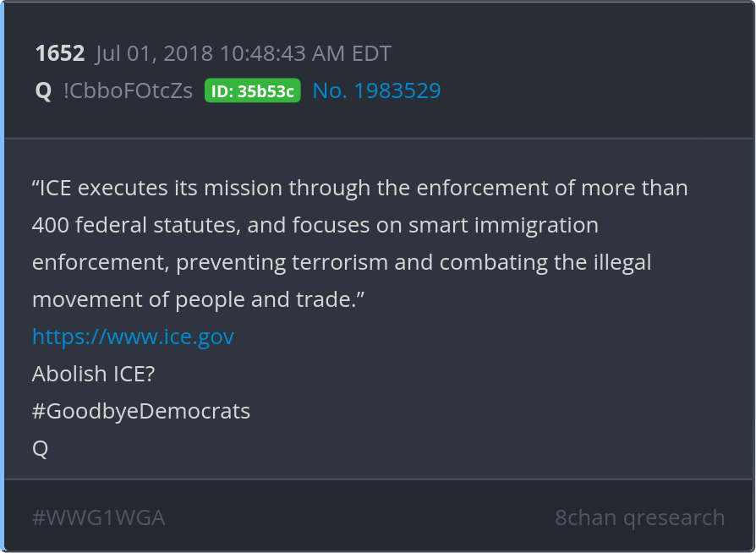Click the 8chan qresearch source label

click(x=639, y=517)
